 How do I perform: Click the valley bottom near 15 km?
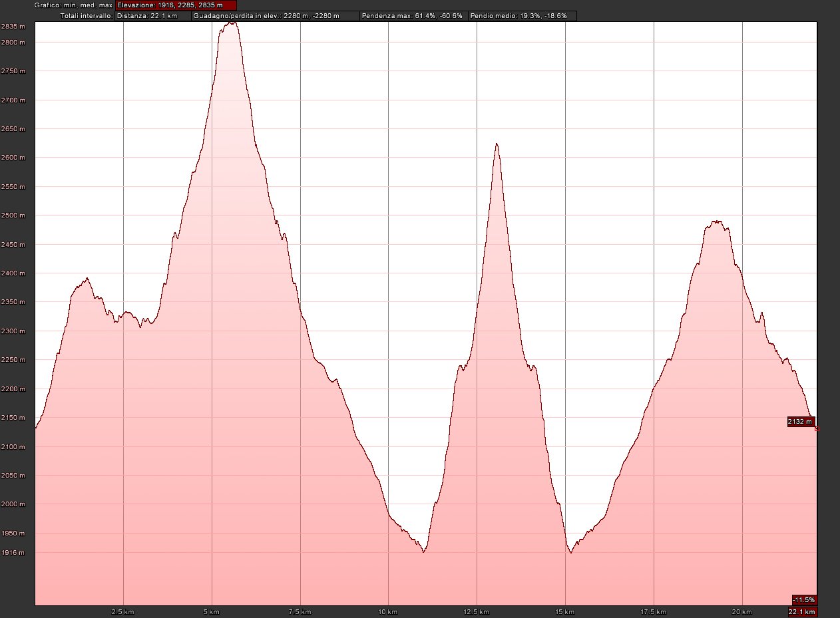pos(570,552)
